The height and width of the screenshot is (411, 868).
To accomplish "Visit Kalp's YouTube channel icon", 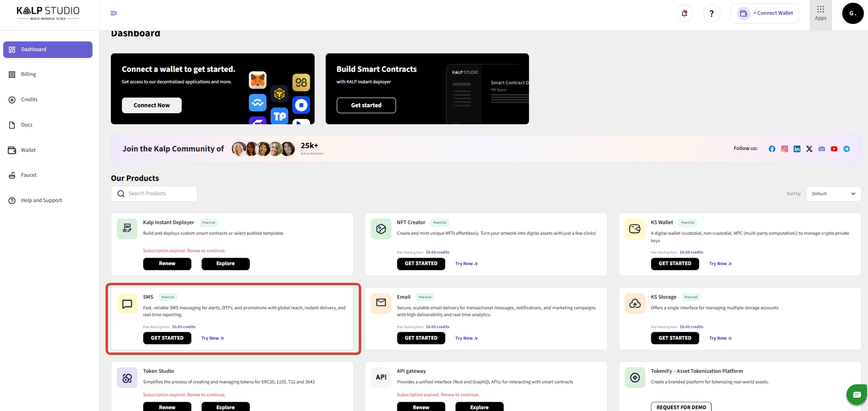I will click(x=834, y=149).
